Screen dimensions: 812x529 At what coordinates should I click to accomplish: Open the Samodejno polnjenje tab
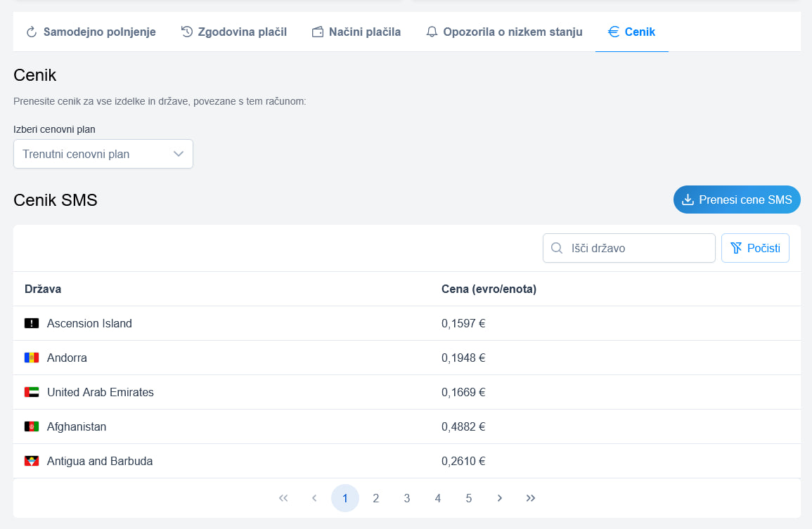[x=91, y=32]
